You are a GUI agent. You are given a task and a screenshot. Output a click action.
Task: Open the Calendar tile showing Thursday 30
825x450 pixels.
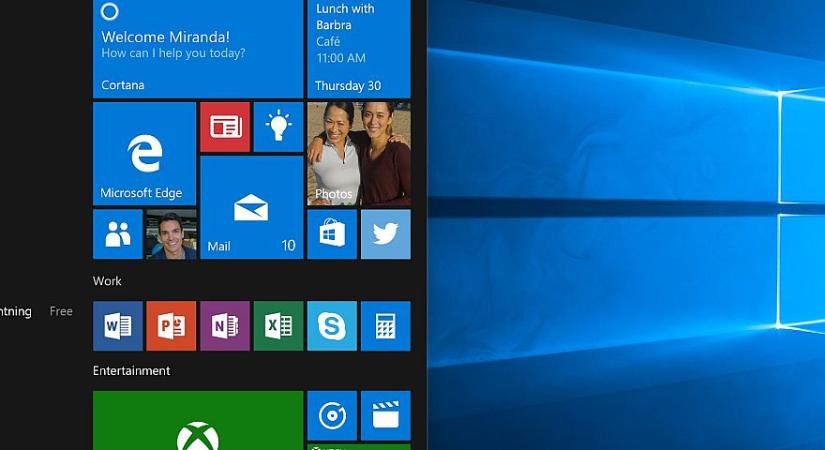(359, 49)
